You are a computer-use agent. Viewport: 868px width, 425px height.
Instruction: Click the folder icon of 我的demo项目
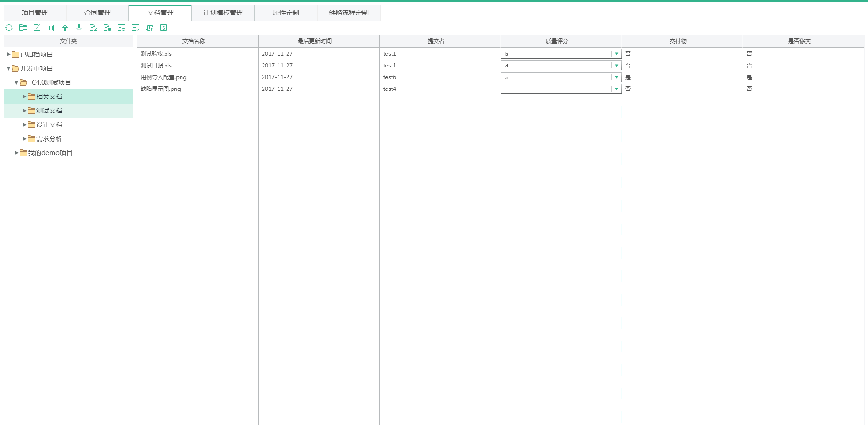coord(23,153)
